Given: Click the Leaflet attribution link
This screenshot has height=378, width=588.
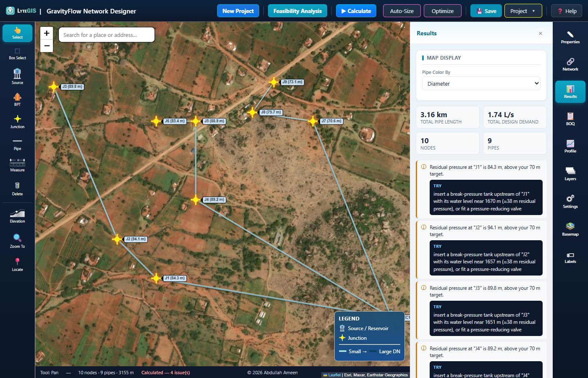Looking at the screenshot, I should click(332, 375).
